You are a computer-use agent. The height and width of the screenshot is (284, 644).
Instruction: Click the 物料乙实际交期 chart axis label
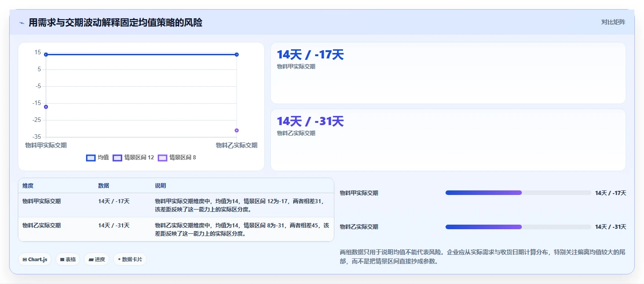click(x=236, y=145)
